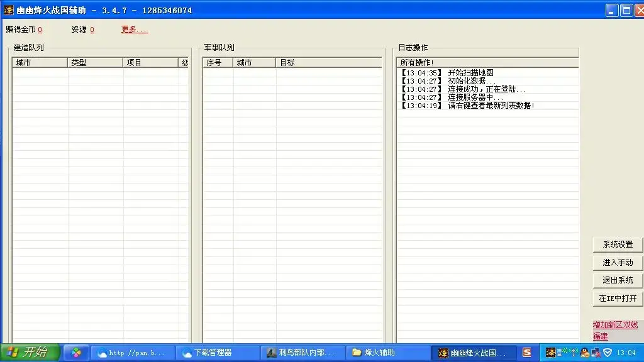Open the wireless network connection tray icon
The image size is (644, 362).
pyautogui.click(x=561, y=352)
